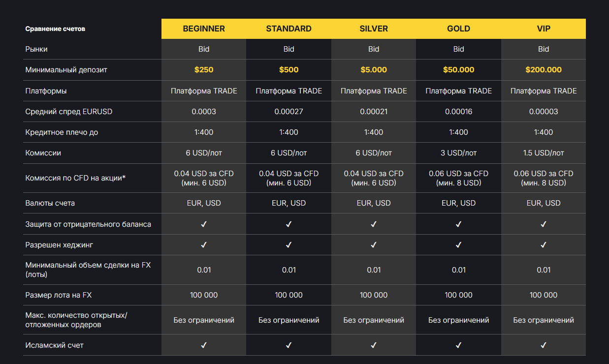
Task: Click the SILVER checkmark in Исламский счет row
Action: point(374,345)
